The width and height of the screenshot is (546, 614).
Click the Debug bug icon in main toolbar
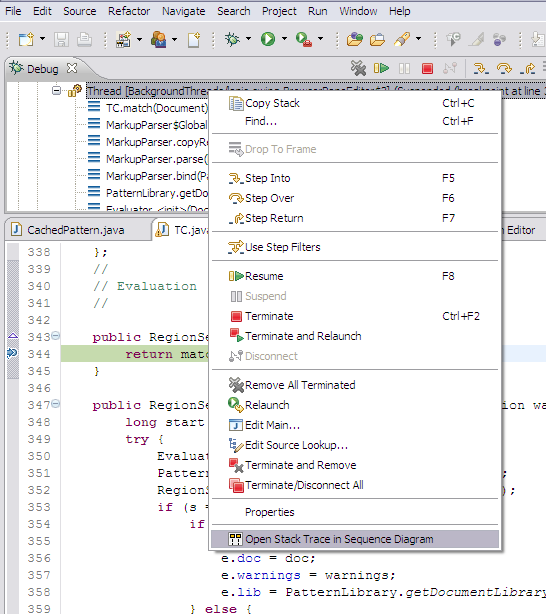click(x=232, y=39)
